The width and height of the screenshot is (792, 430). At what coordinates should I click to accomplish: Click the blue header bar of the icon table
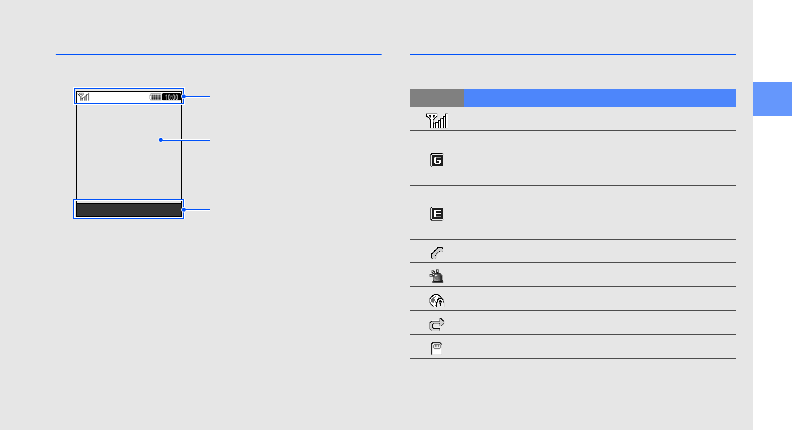tap(599, 98)
